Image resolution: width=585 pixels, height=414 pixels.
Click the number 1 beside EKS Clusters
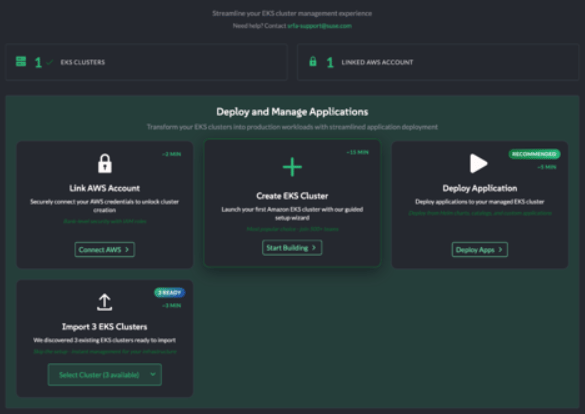(38, 62)
